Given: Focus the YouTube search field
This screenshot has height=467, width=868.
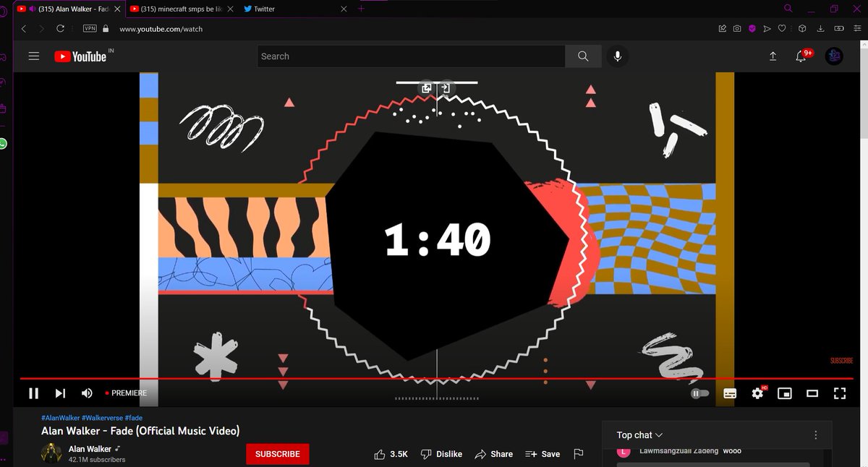Looking at the screenshot, I should (411, 56).
